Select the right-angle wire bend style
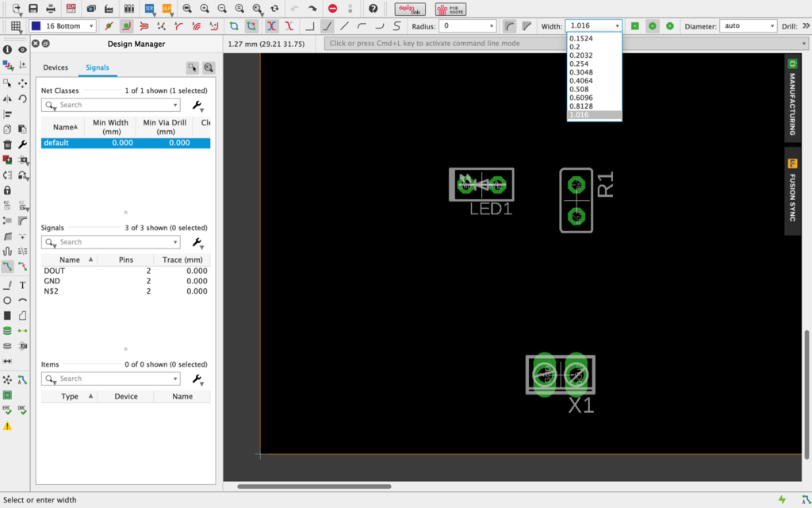This screenshot has width=812, height=508. click(x=310, y=26)
